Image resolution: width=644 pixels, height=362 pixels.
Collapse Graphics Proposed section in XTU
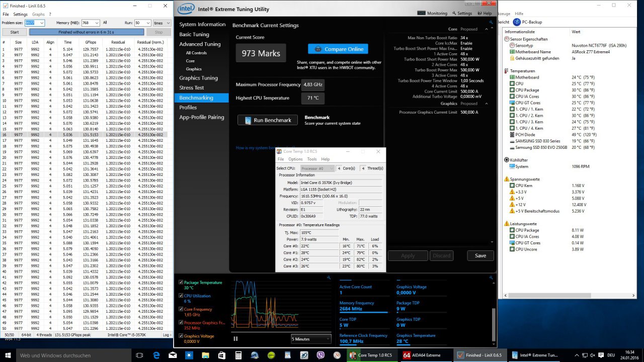tap(486, 104)
